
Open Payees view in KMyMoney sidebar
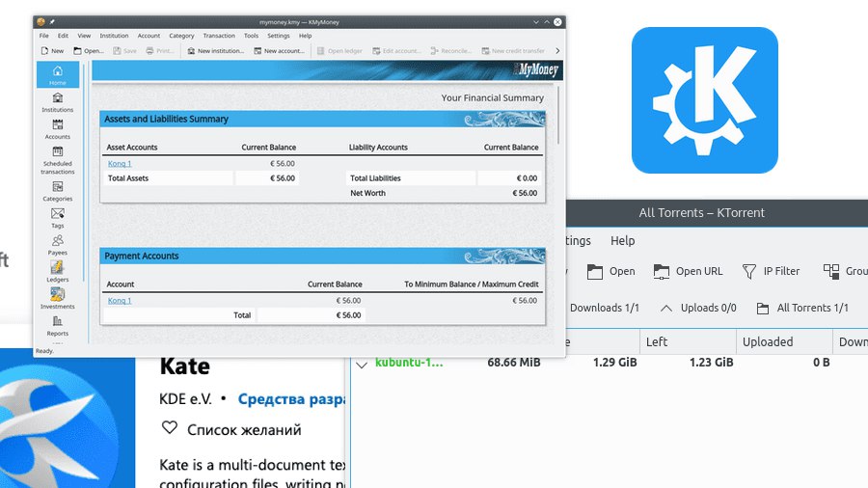[x=58, y=245]
